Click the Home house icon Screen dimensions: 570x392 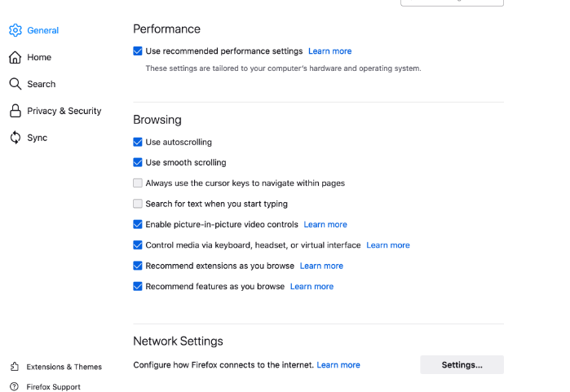(15, 57)
